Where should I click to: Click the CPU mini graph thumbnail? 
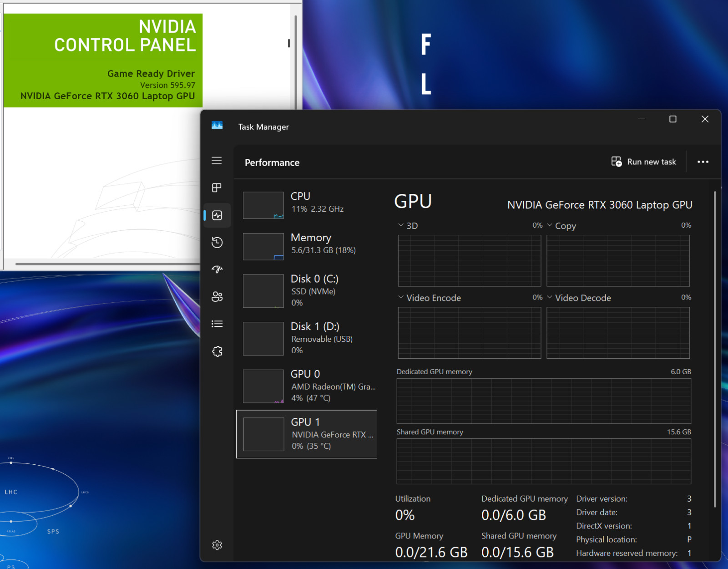point(263,205)
